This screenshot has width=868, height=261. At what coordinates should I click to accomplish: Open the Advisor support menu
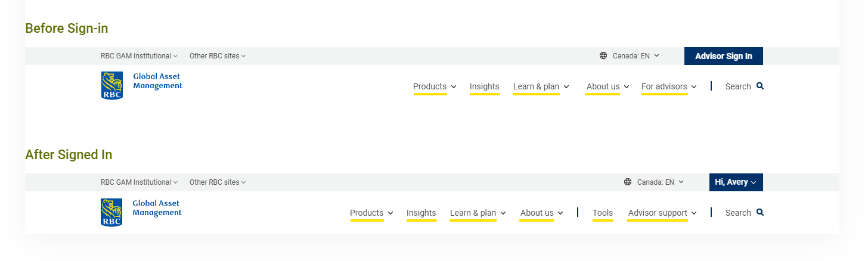pyautogui.click(x=662, y=213)
